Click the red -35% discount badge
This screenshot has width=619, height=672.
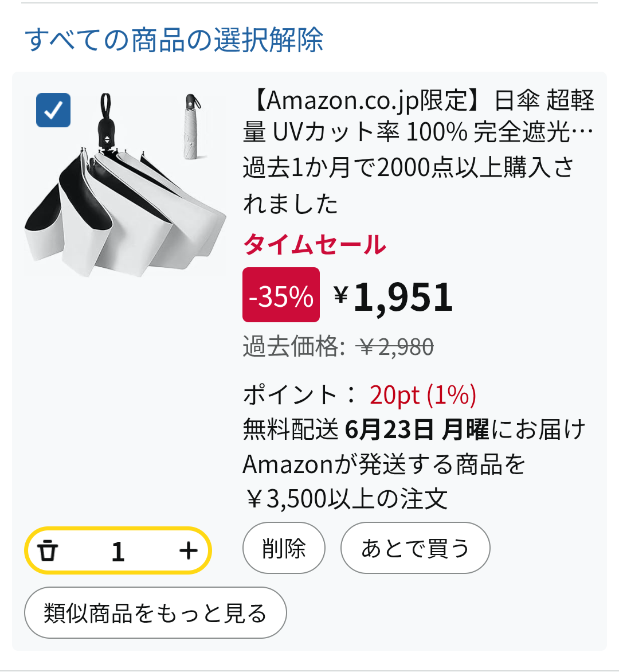[x=281, y=295]
